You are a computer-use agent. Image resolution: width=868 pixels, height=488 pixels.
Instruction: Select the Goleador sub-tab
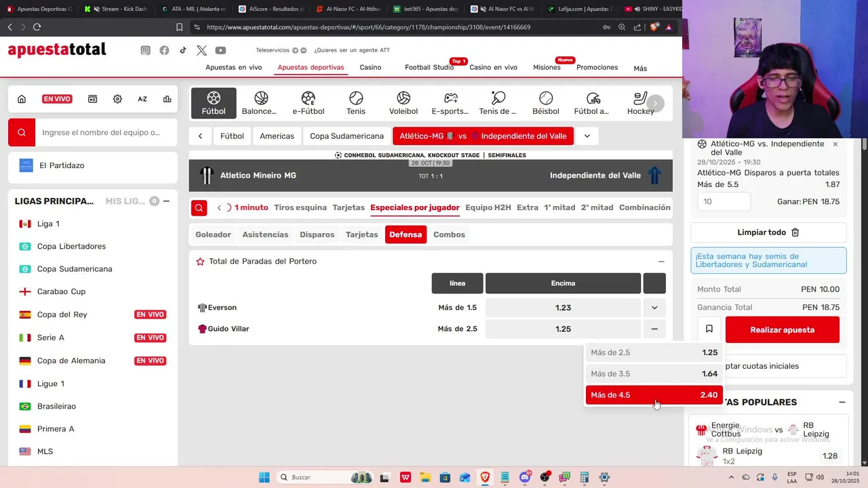coord(213,235)
